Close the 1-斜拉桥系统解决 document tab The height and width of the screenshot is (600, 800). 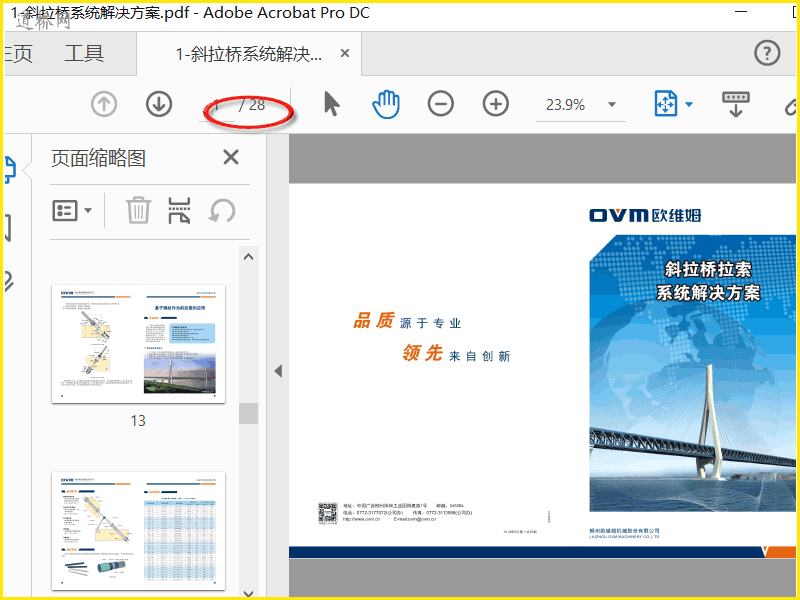point(345,53)
